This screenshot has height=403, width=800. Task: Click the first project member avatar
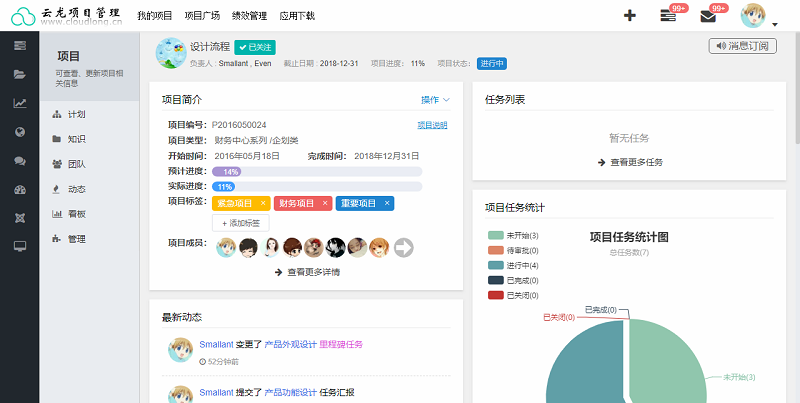point(226,248)
